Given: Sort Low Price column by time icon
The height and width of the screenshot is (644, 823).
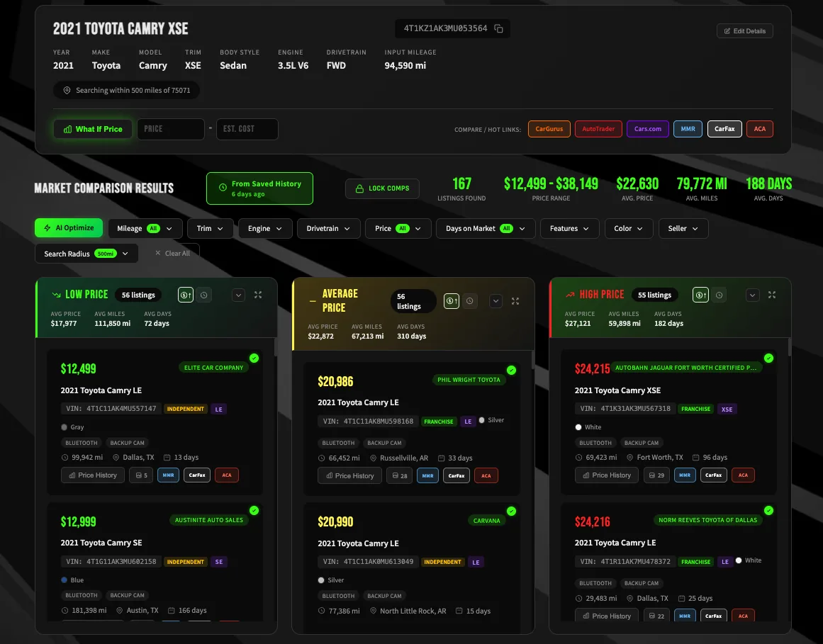Looking at the screenshot, I should coord(203,295).
